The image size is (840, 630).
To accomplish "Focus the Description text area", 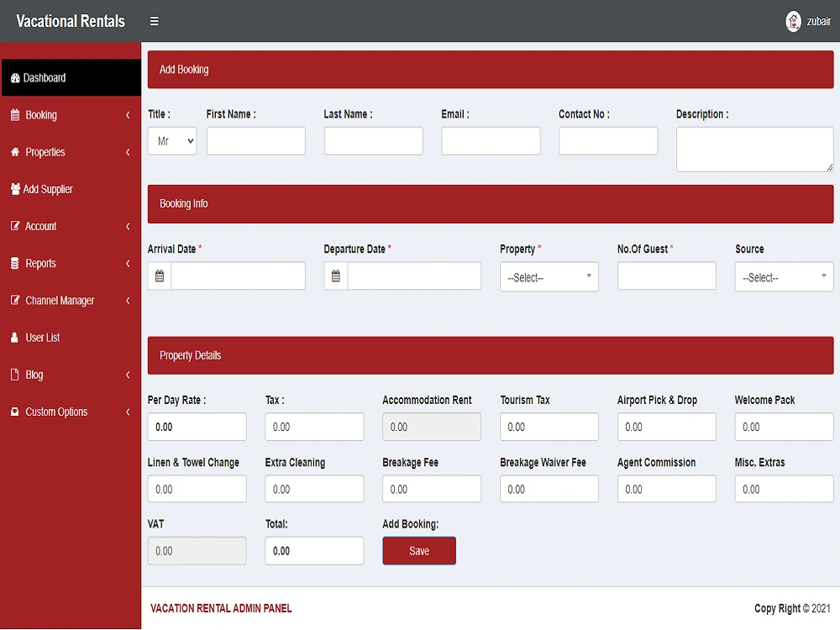I will 755,150.
